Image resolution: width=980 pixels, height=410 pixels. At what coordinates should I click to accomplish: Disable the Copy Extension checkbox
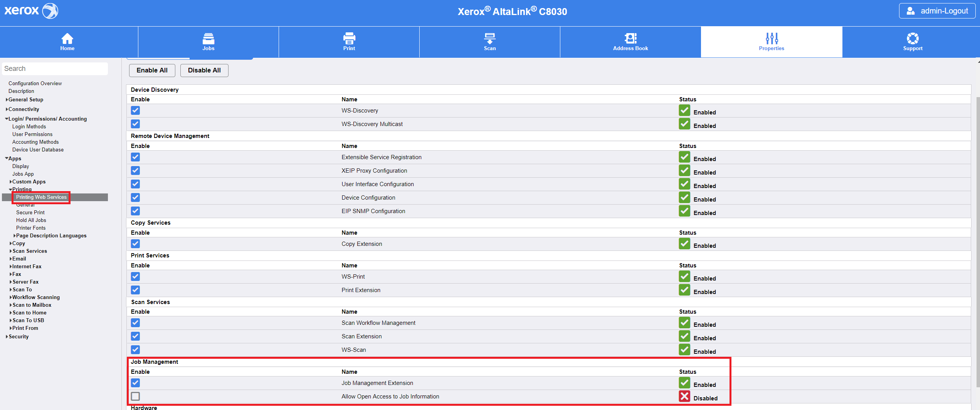135,244
